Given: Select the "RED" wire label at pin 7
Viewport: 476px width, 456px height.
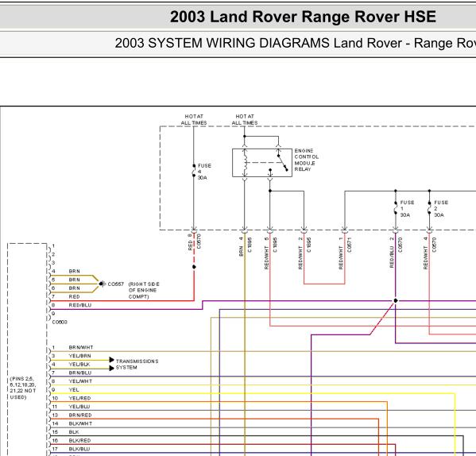Looking at the screenshot, I should [74, 296].
